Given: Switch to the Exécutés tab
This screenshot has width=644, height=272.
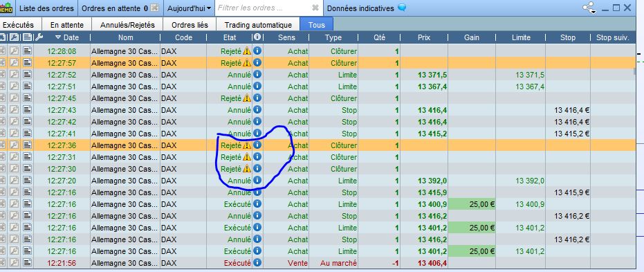Looking at the screenshot, I should pyautogui.click(x=18, y=25).
